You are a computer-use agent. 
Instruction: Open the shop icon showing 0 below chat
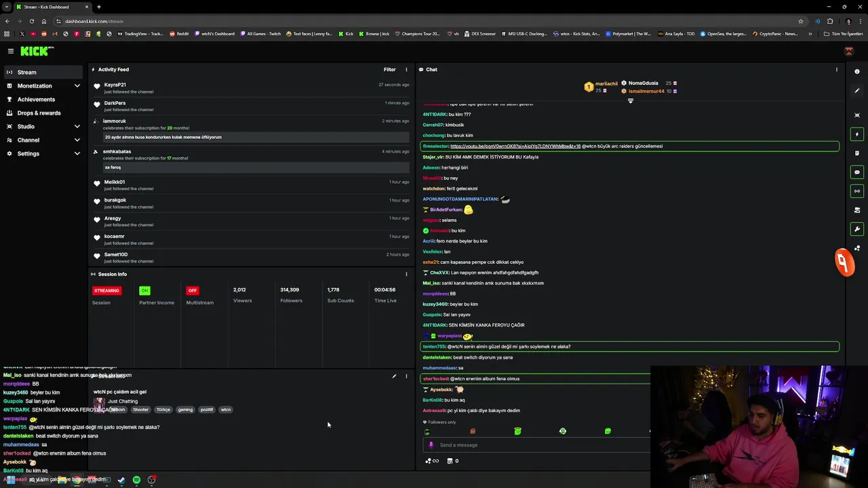pos(453,461)
